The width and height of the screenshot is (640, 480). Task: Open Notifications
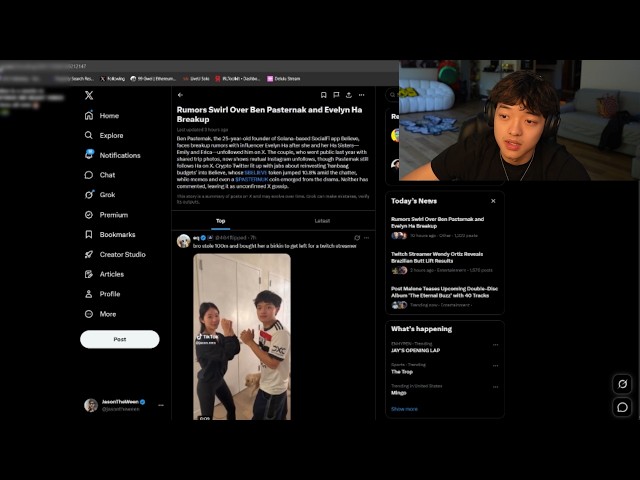pyautogui.click(x=112, y=155)
